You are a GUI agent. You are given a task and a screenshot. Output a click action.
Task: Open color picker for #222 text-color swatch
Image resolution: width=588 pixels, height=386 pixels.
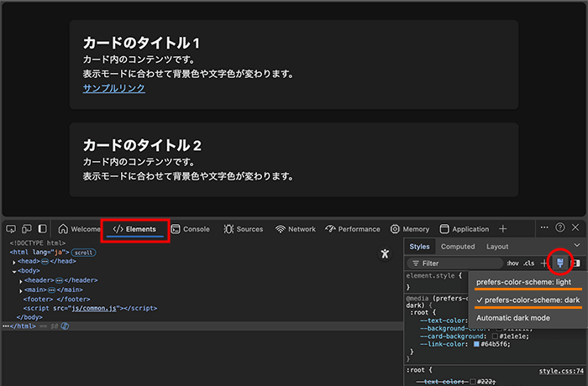[473, 382]
